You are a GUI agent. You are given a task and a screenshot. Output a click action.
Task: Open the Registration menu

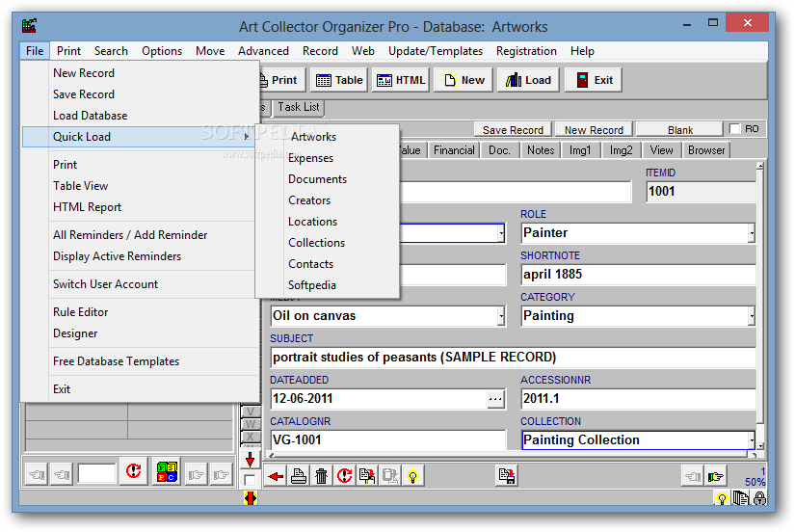[x=526, y=51]
